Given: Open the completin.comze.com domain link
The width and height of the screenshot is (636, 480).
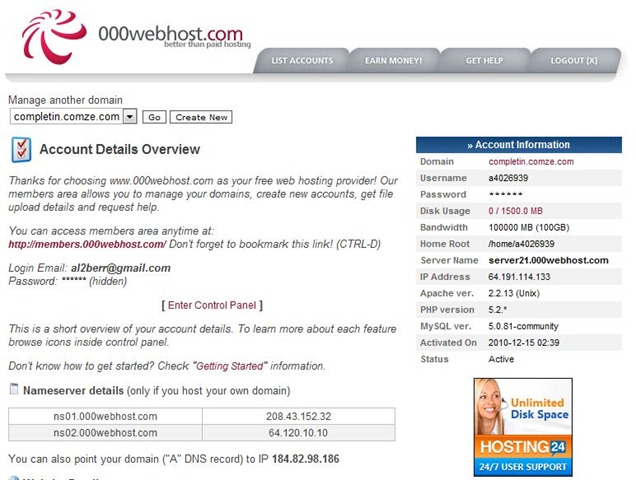Looking at the screenshot, I should (531, 161).
